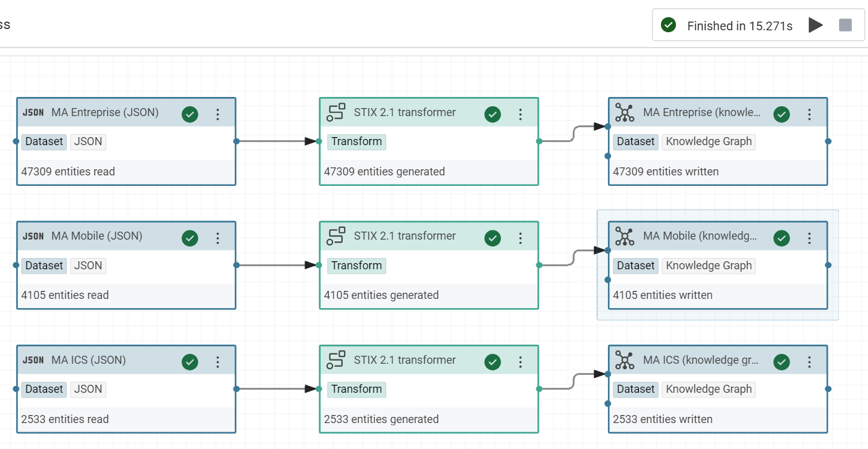The height and width of the screenshot is (449, 868).
Task: Click Knowledge Graph tag on MA Entreprise node
Action: point(709,141)
